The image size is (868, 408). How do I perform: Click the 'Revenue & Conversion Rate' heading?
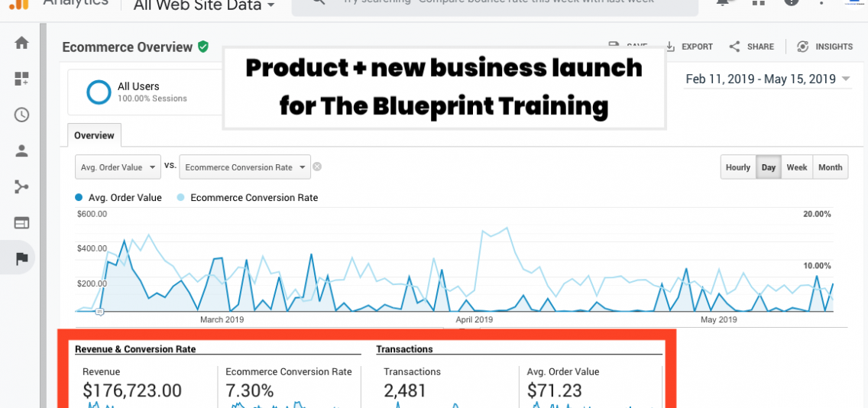pos(135,348)
